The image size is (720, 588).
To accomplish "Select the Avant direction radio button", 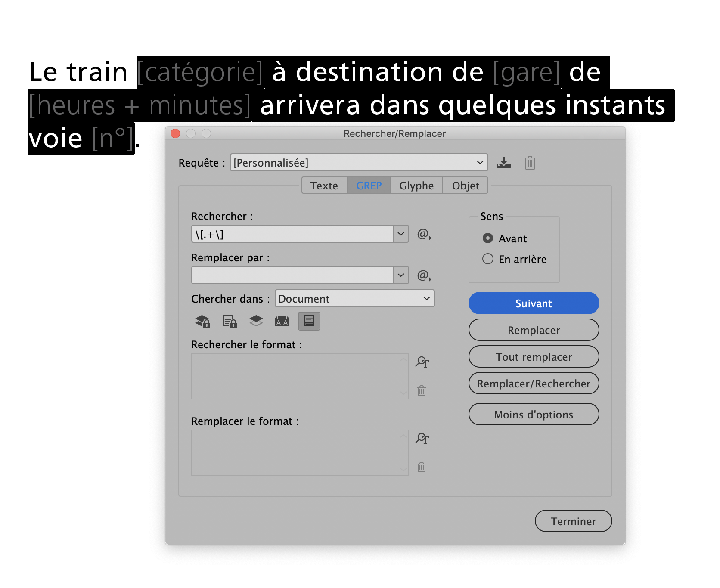I will tap(488, 238).
